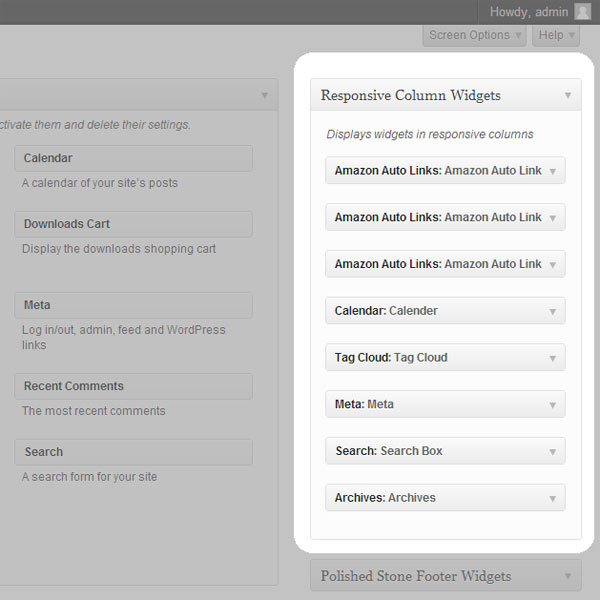This screenshot has height=600, width=600.
Task: Open the Help tab
Action: pyautogui.click(x=556, y=35)
